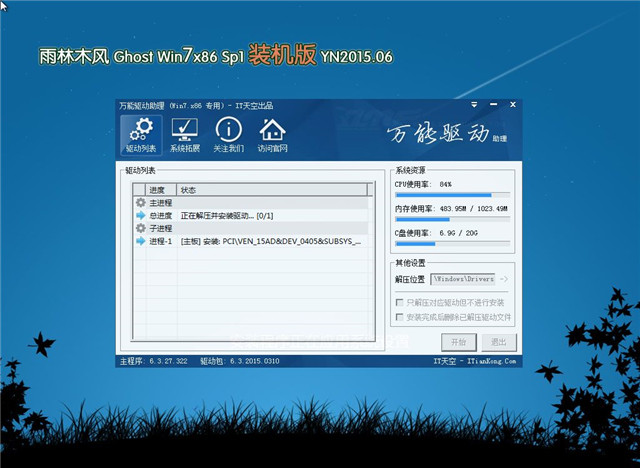
Task: Click the \Windows\Drivers path field
Action: click(x=463, y=279)
